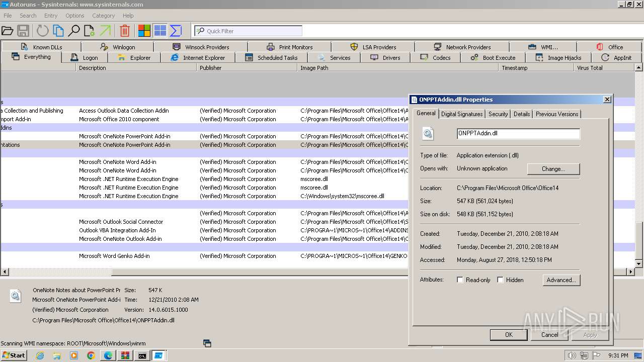Viewport: 644px width, 362px height.
Task: Switch to the Known DLLs tab
Action: point(42,47)
